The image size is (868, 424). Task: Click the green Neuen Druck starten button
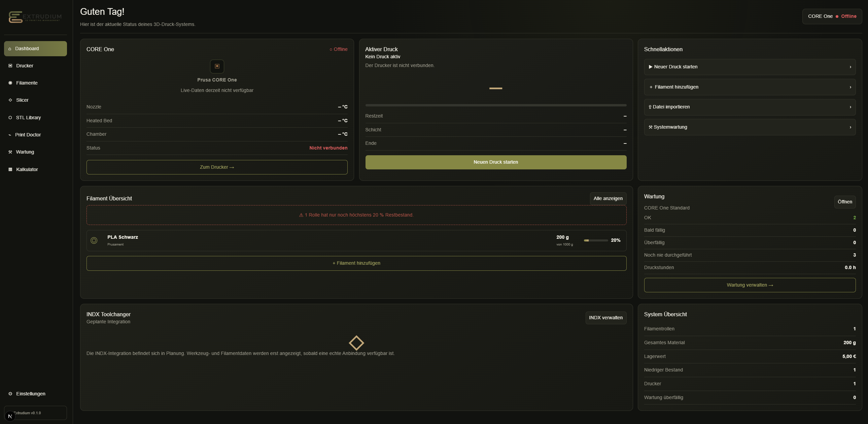pos(496,162)
